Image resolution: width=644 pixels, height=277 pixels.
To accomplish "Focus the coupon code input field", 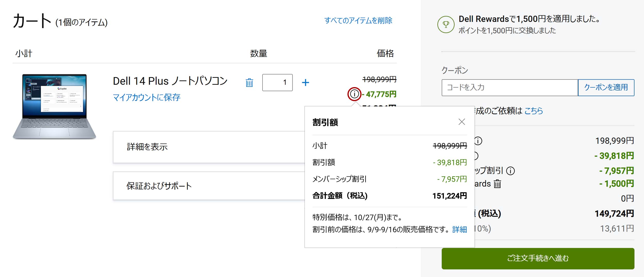I will click(510, 88).
